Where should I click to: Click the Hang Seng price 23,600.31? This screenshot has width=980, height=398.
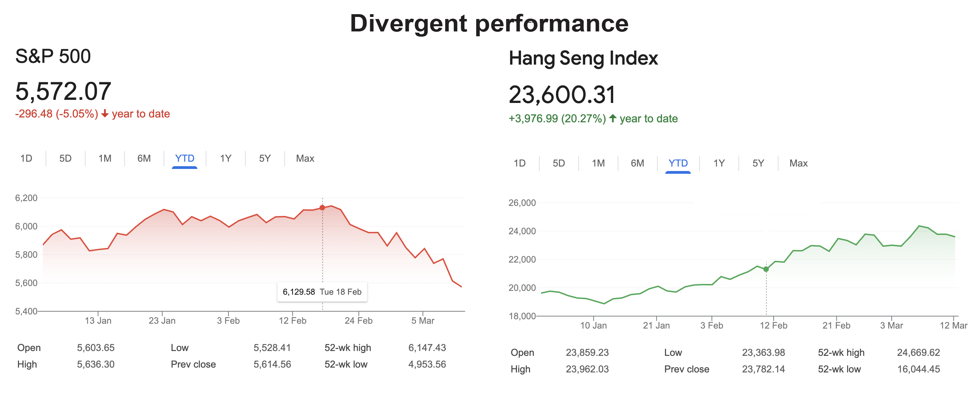click(x=562, y=94)
